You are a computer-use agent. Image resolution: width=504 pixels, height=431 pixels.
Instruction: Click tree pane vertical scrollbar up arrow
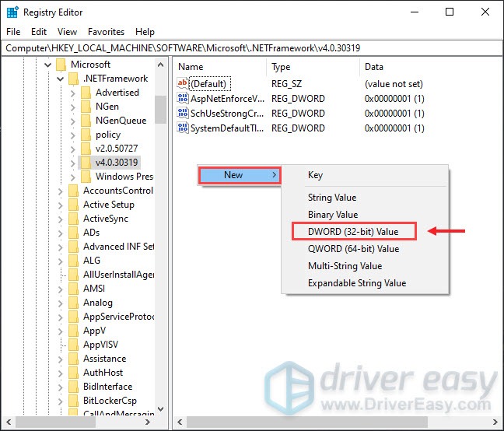click(161, 65)
